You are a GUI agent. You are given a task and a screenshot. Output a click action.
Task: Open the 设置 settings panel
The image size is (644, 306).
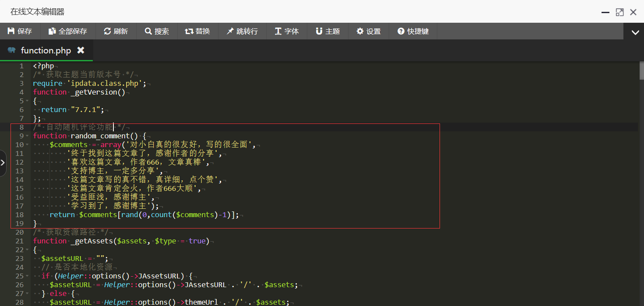369,31
